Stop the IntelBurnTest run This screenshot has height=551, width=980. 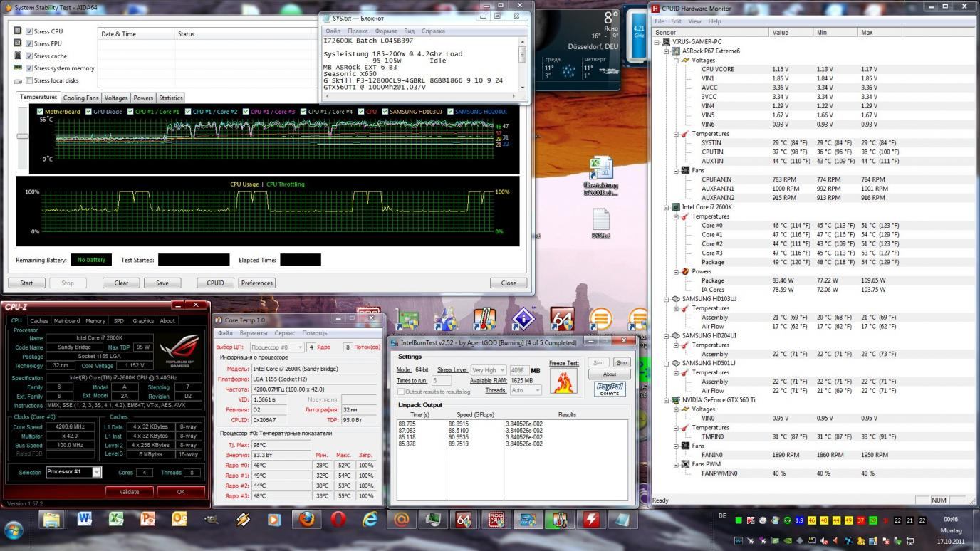coord(622,362)
